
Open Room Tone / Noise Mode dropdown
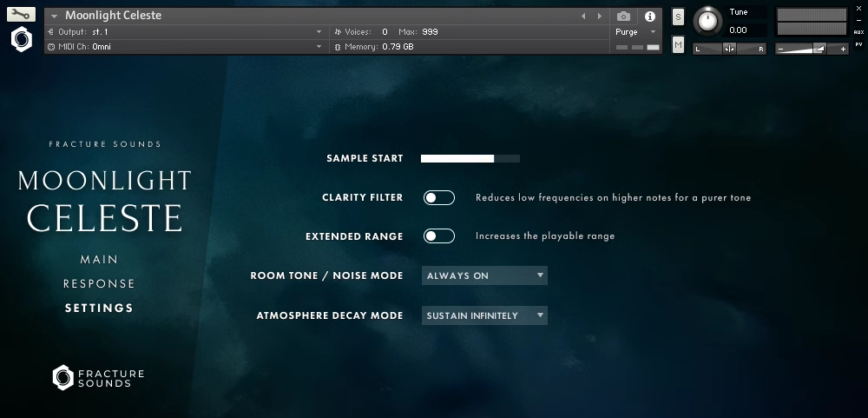484,275
